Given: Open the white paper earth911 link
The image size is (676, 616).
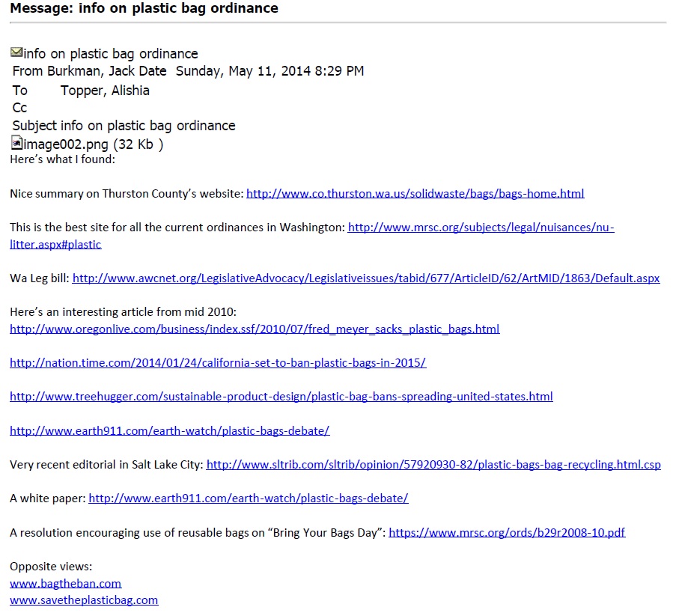Looking at the screenshot, I should tap(249, 498).
